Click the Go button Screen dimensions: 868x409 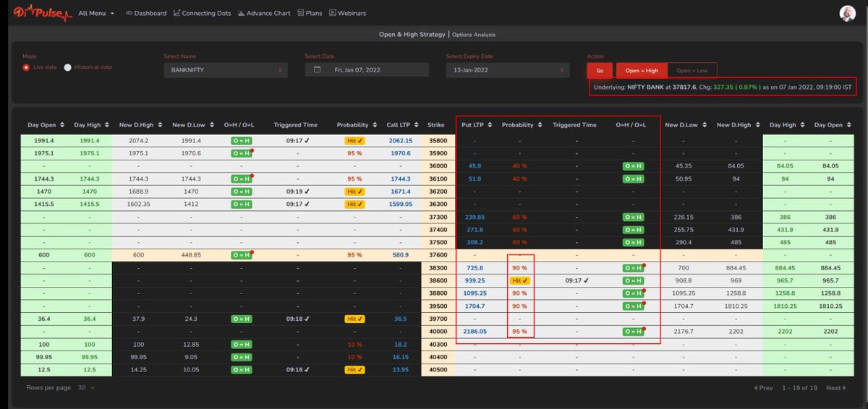[600, 70]
